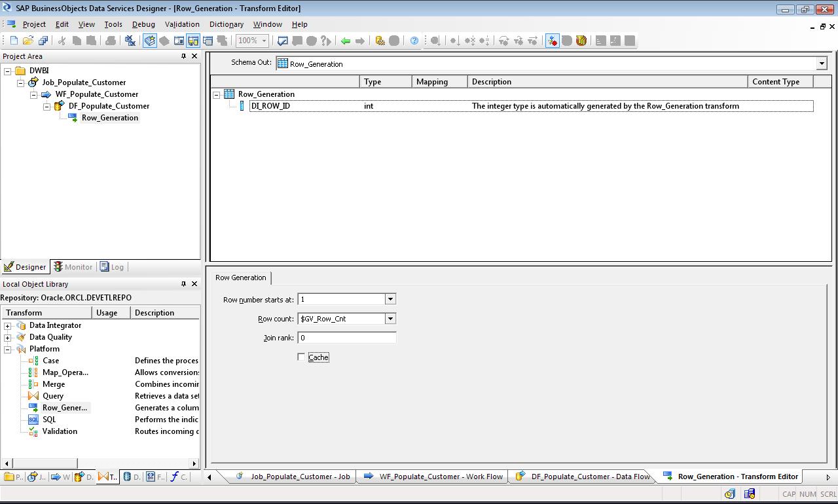Collapse the Job_Populate_Customer tree node
Image resolution: width=838 pixels, height=504 pixels.
(21, 82)
